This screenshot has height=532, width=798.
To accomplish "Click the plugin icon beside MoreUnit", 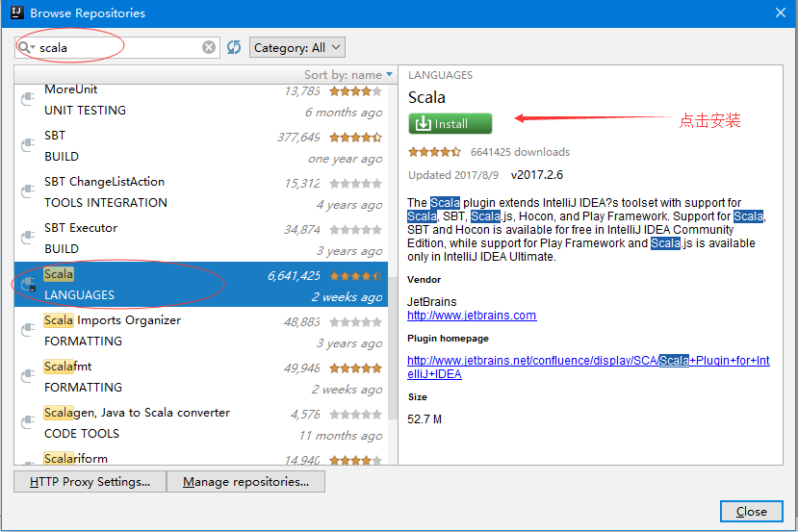I will pos(28,100).
